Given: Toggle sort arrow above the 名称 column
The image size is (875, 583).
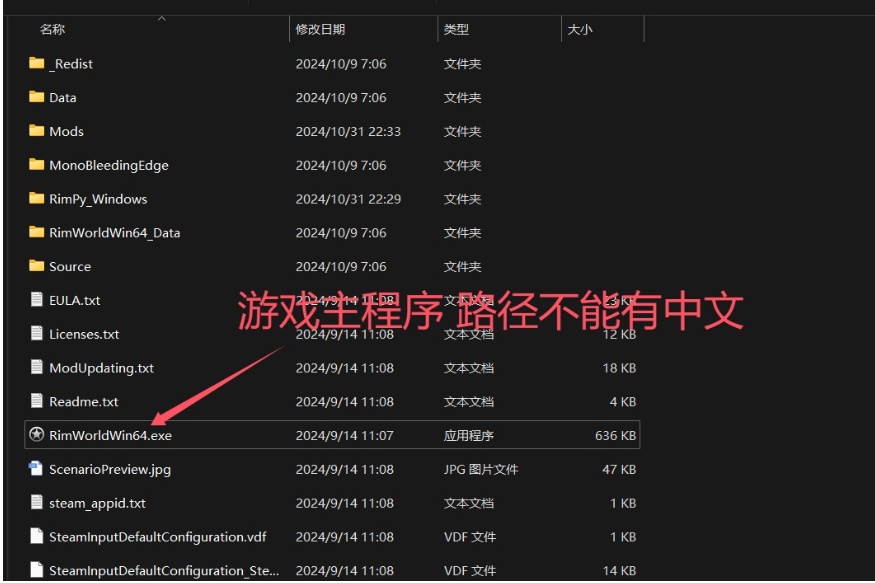Looking at the screenshot, I should pos(161,18).
